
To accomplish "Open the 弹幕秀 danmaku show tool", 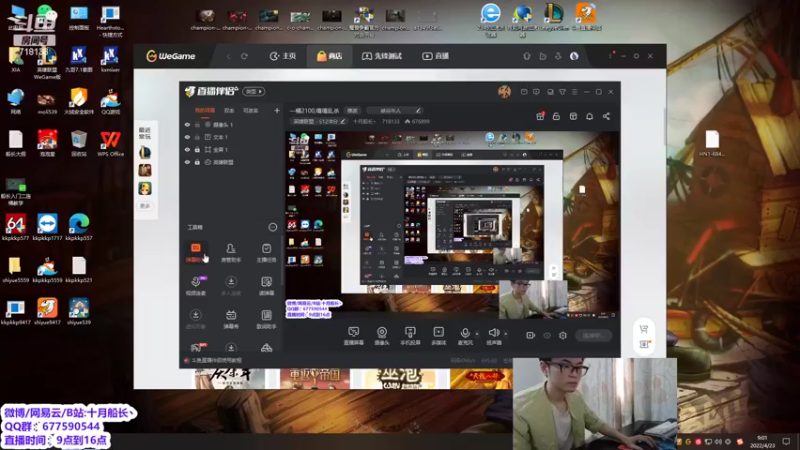I will [x=231, y=319].
